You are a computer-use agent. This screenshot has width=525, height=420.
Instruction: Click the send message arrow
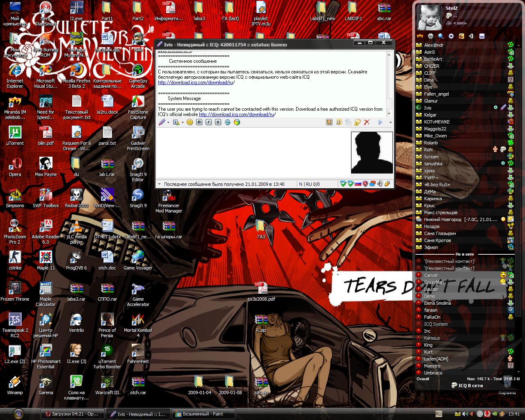coord(380,122)
